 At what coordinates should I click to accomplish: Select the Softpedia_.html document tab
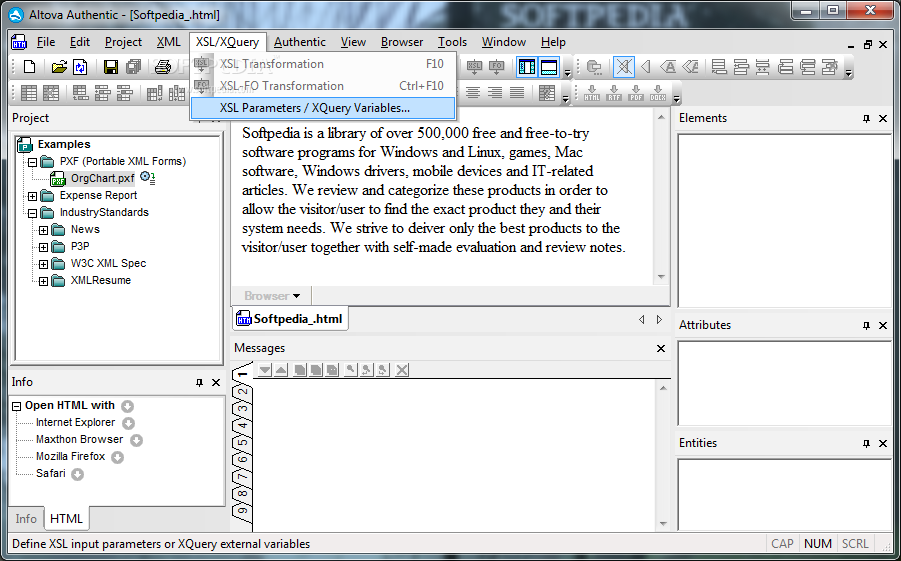[x=290, y=319]
